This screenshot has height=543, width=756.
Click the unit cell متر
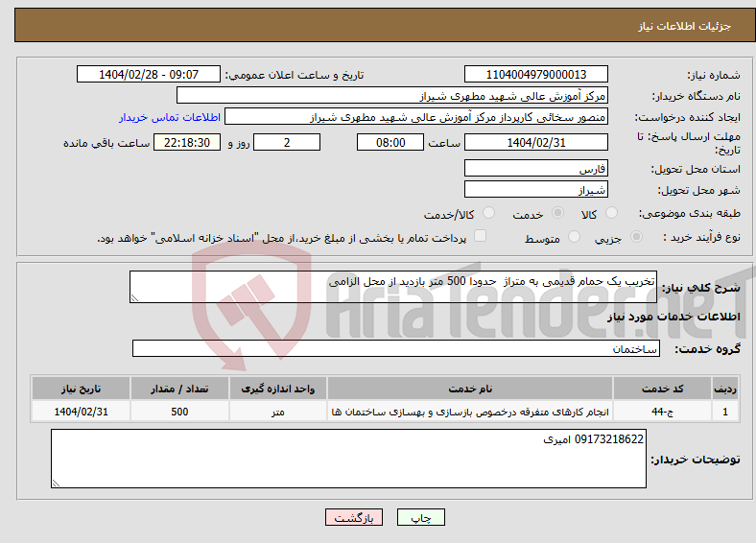(277, 412)
